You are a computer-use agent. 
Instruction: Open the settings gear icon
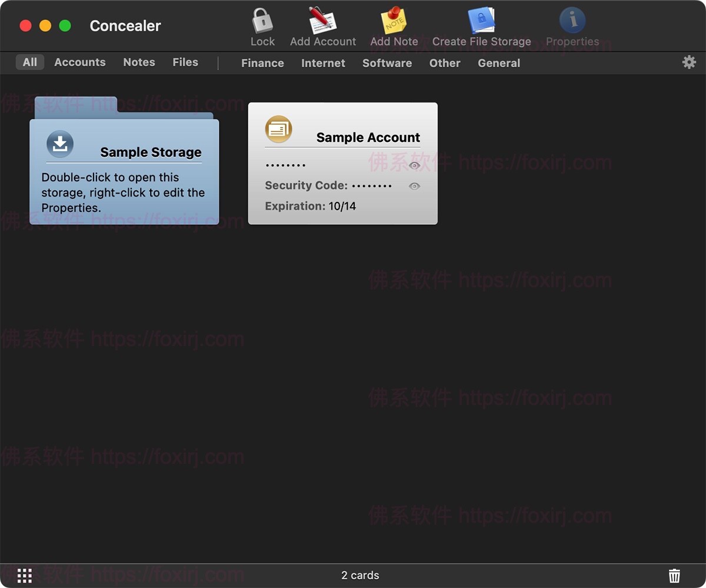click(x=688, y=61)
